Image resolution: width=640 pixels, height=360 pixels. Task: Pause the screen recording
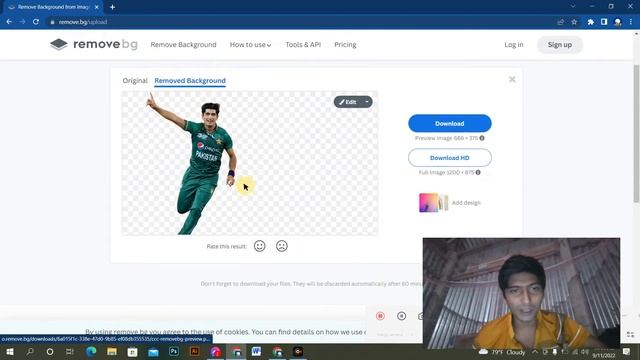[x=402, y=316]
